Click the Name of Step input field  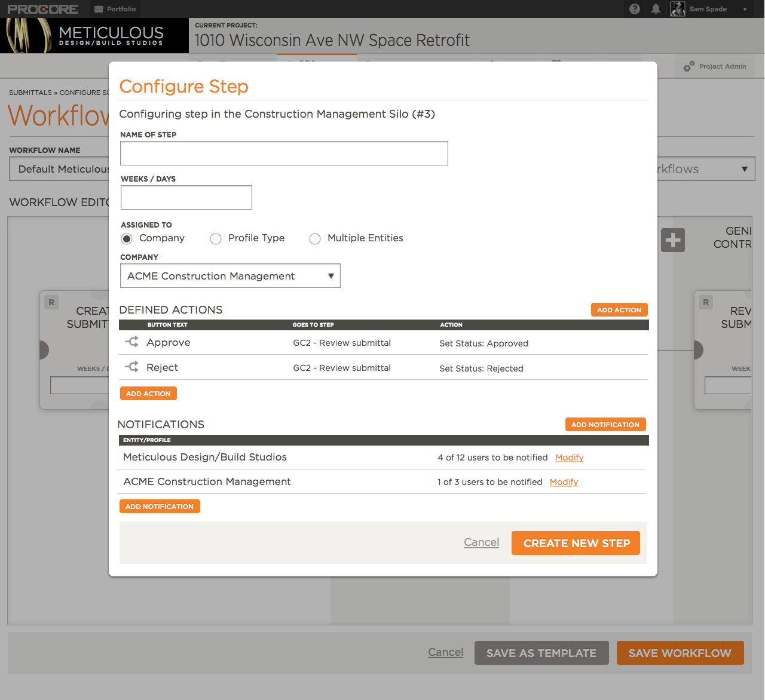[x=284, y=153]
